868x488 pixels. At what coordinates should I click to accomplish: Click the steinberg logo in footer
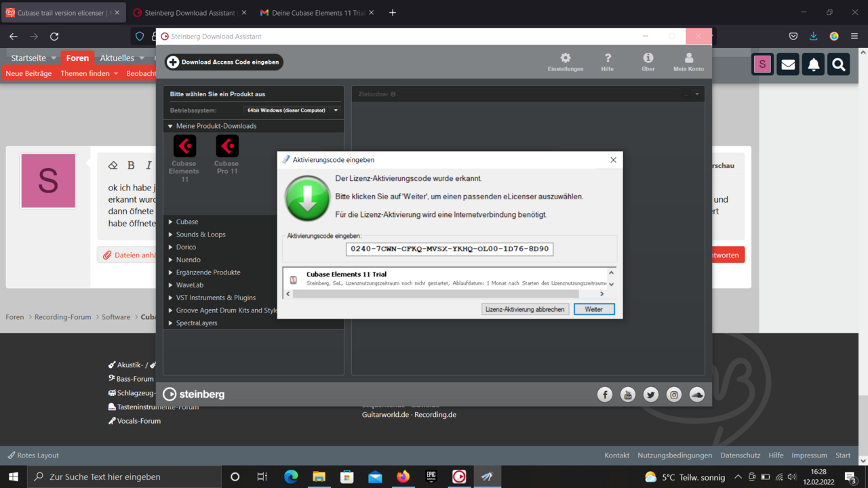(x=194, y=394)
